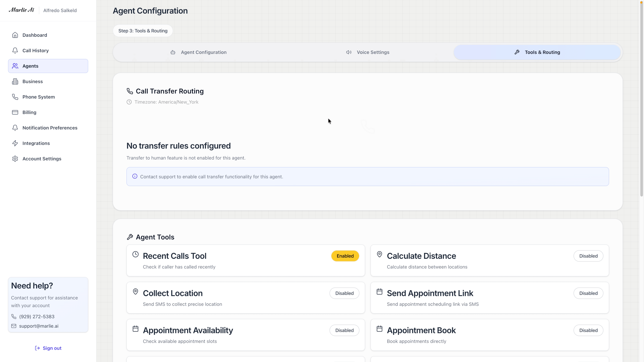The width and height of the screenshot is (644, 362).
Task: Click the Sign out link
Action: tap(48, 348)
